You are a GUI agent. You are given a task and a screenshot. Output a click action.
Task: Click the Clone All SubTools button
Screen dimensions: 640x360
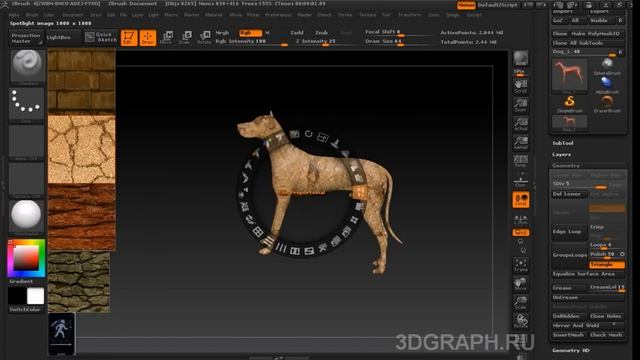[588, 43]
